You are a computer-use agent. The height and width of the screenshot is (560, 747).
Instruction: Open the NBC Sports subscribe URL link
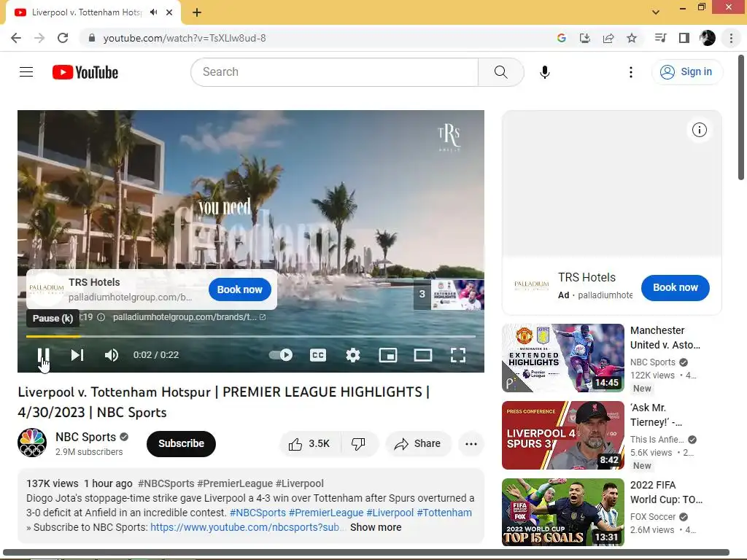tap(247, 527)
